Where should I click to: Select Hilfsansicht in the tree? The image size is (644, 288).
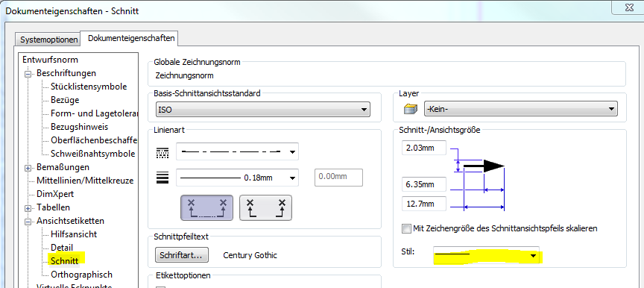74,234
